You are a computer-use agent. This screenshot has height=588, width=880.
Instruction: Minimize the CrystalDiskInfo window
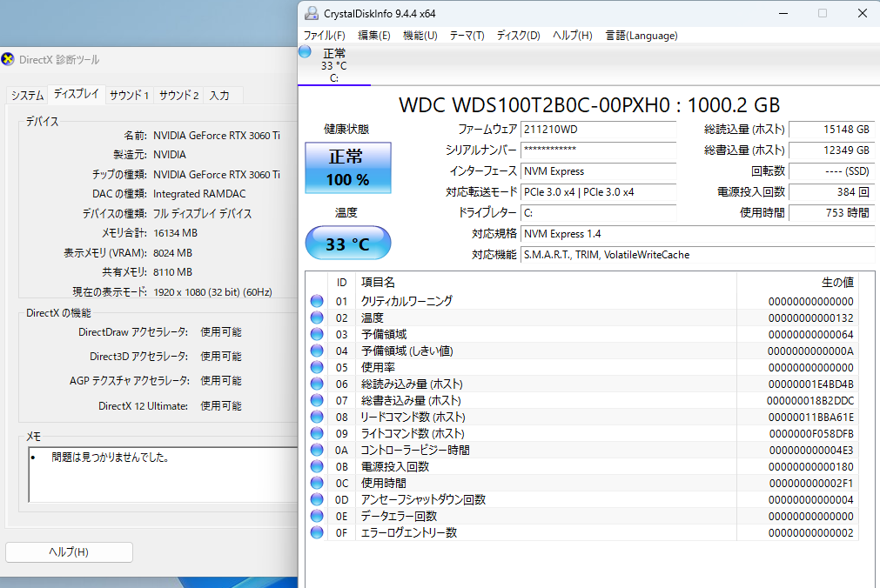click(783, 13)
